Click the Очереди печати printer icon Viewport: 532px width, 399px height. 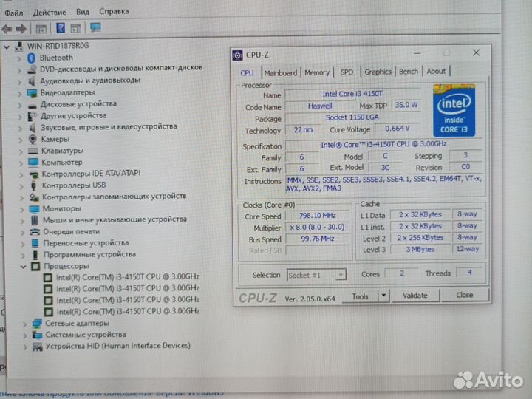click(x=35, y=232)
